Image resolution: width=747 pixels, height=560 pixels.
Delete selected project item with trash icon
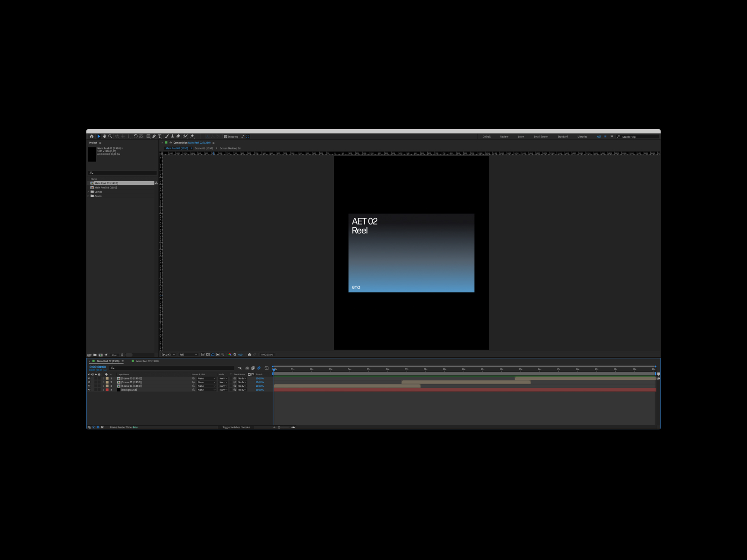(x=122, y=355)
